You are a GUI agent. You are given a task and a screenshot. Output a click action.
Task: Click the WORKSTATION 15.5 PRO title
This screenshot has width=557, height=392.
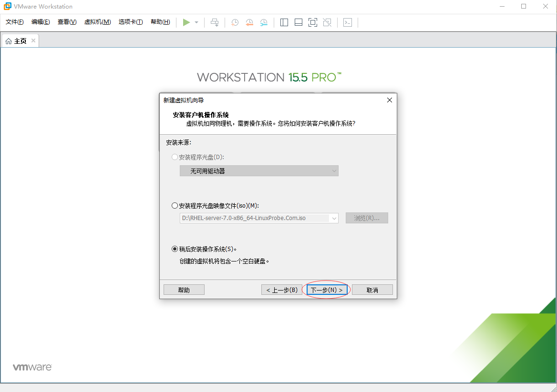click(269, 77)
